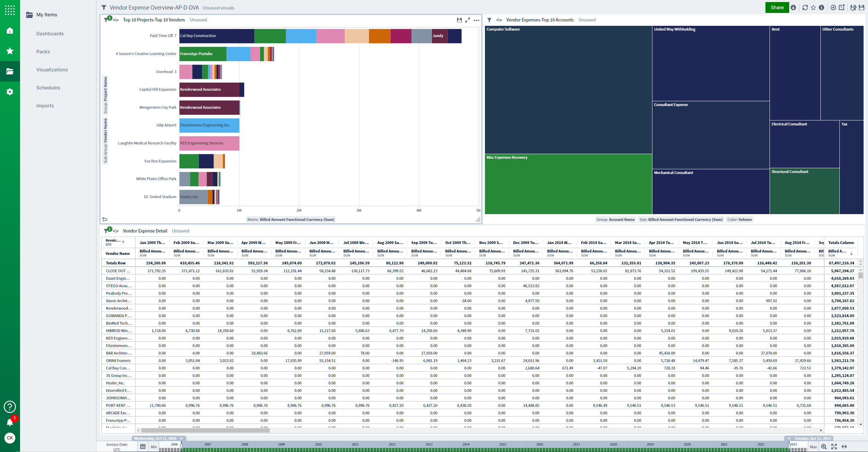Click the refresh icon in the top toolbar

point(805,7)
